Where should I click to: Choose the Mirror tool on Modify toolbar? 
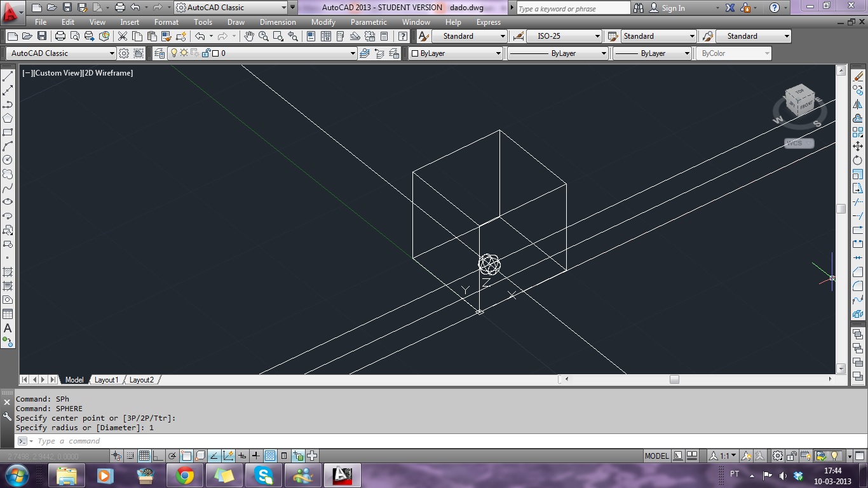click(858, 104)
